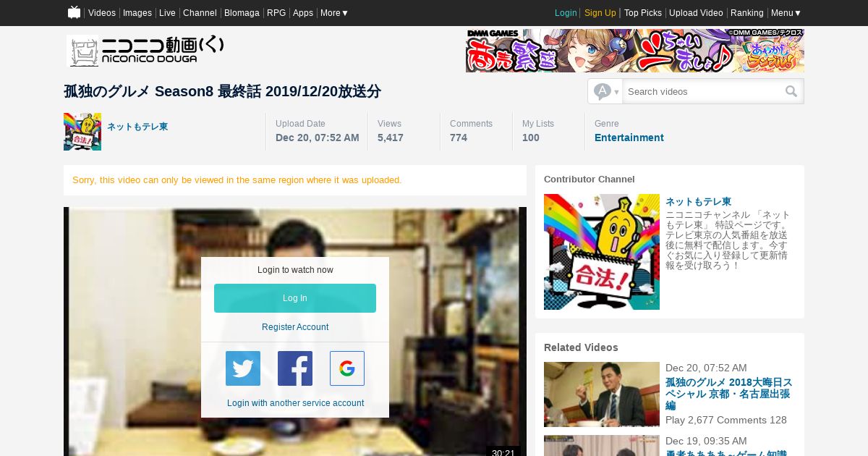Click the Entertainment genre link
868x456 pixels.
(x=629, y=138)
